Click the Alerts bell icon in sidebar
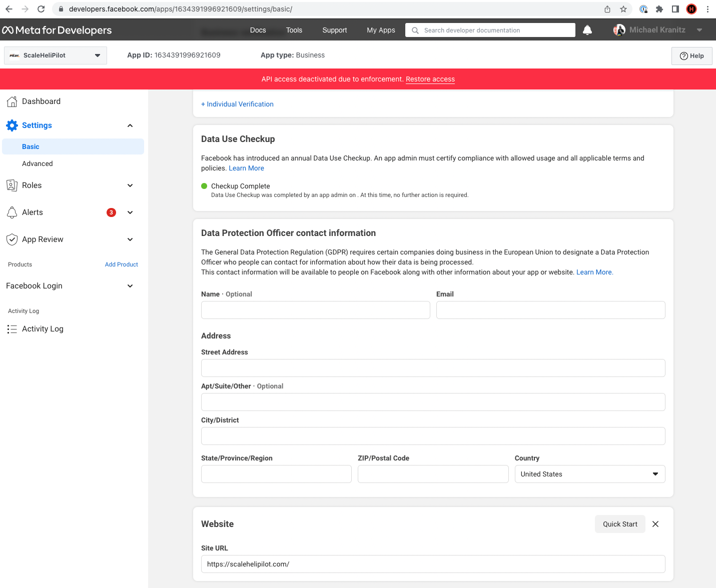 [12, 212]
